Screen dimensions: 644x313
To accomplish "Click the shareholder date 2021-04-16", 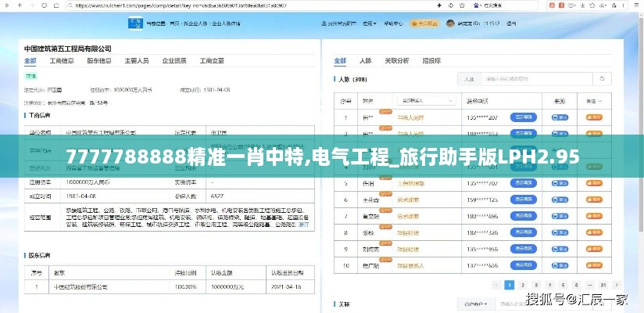I will pos(286,287).
